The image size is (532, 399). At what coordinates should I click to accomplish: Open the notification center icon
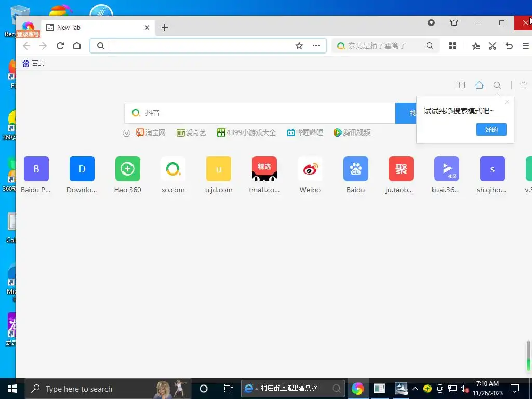(x=515, y=389)
